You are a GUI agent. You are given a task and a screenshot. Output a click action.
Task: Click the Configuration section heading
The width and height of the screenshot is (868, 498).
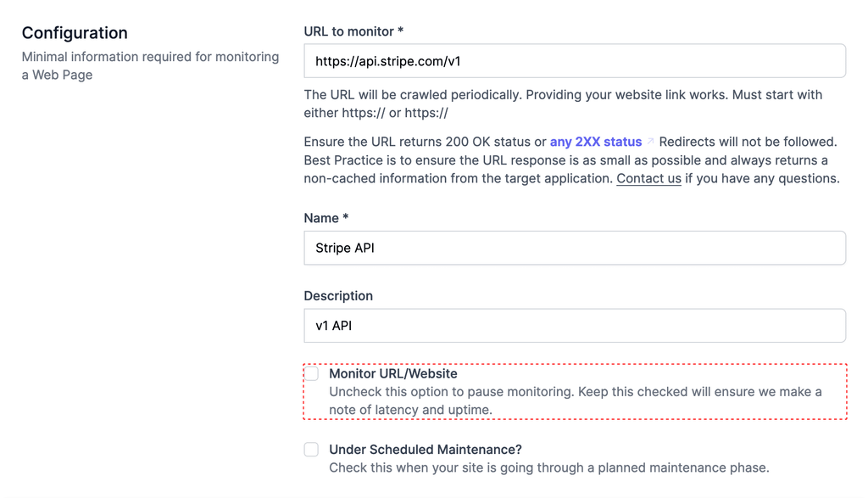pos(75,33)
